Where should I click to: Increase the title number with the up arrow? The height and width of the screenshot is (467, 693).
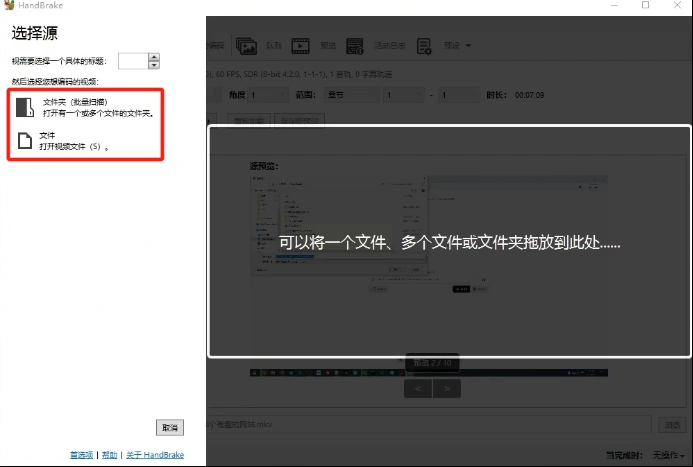click(x=154, y=57)
